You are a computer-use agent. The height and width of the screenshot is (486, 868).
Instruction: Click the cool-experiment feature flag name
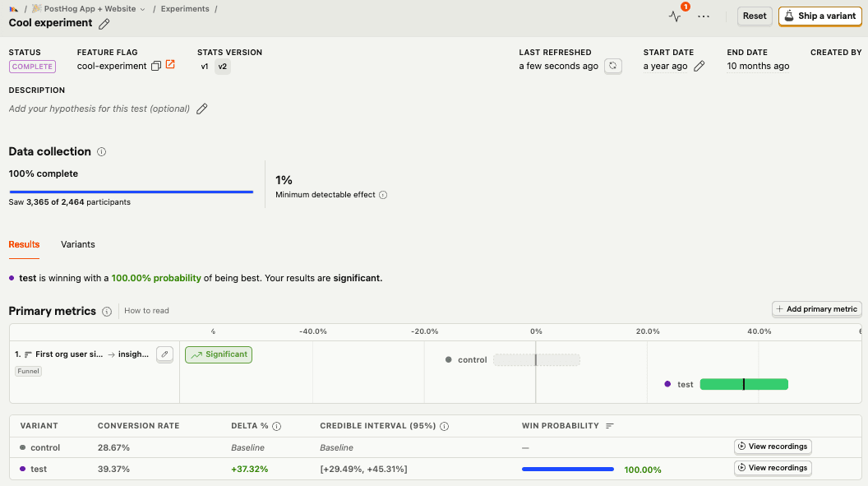coord(112,66)
